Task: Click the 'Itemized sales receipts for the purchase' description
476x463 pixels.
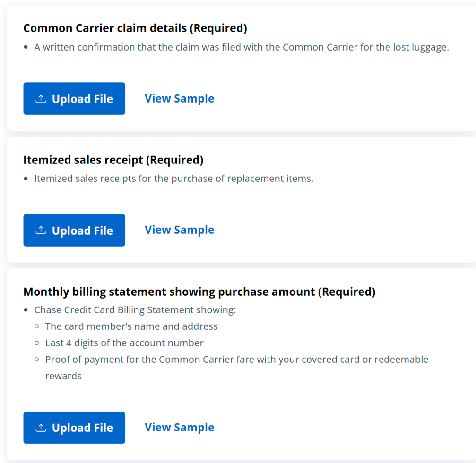Action: pyautogui.click(x=173, y=179)
